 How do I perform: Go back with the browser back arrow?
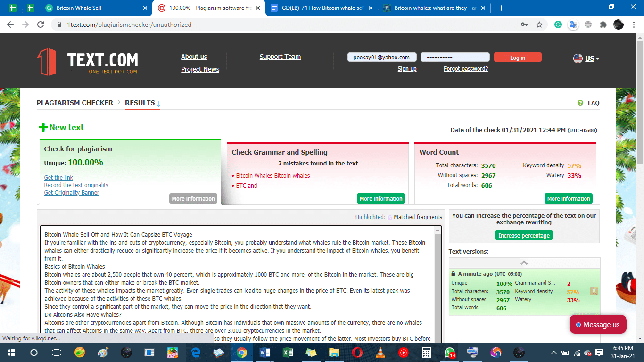tap(10, 25)
